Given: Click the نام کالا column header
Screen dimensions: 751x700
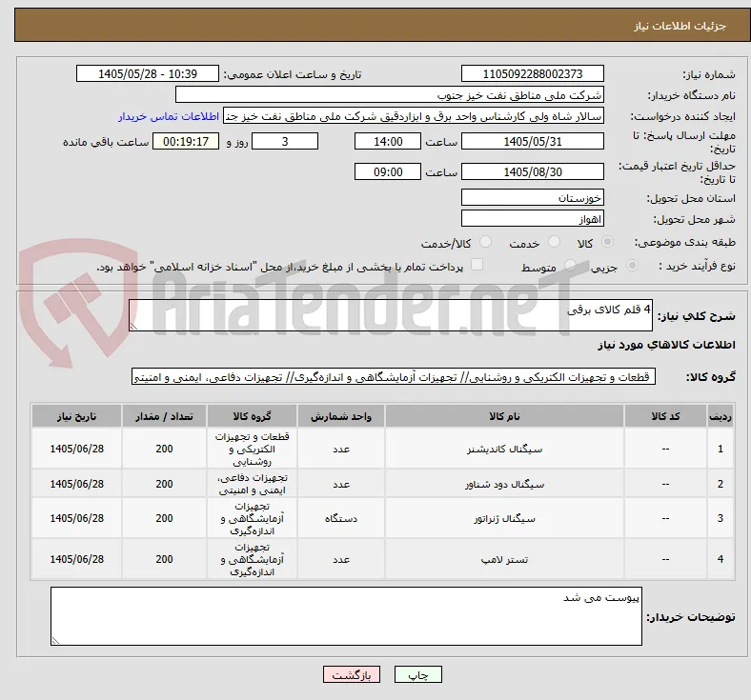Looking at the screenshot, I should (504, 416).
